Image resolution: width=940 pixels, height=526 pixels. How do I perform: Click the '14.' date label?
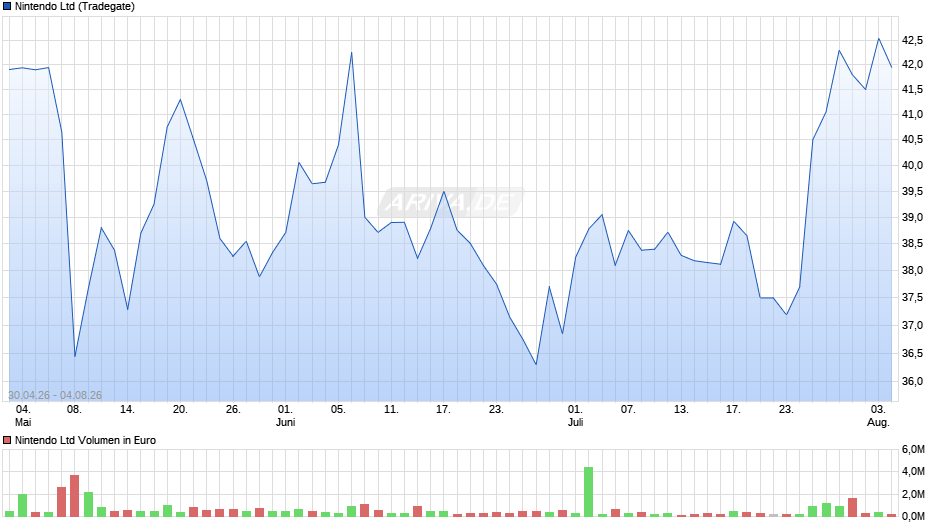pos(127,410)
